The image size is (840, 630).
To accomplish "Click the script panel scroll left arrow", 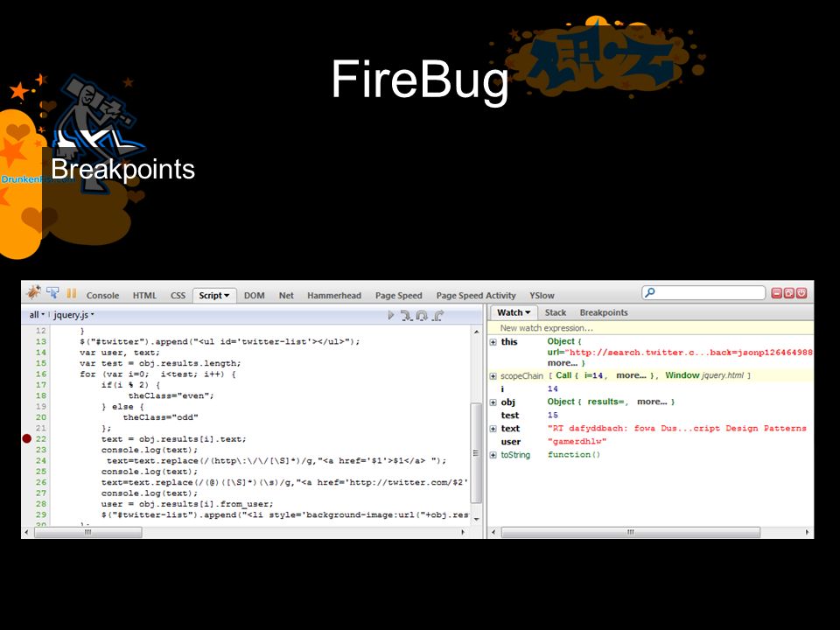I will [x=26, y=532].
